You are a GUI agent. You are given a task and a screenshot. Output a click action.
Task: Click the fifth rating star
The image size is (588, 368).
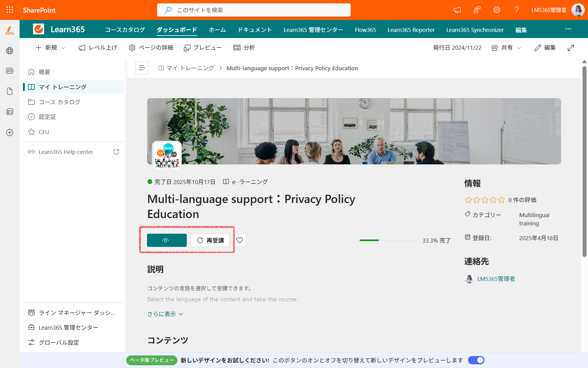coord(501,200)
